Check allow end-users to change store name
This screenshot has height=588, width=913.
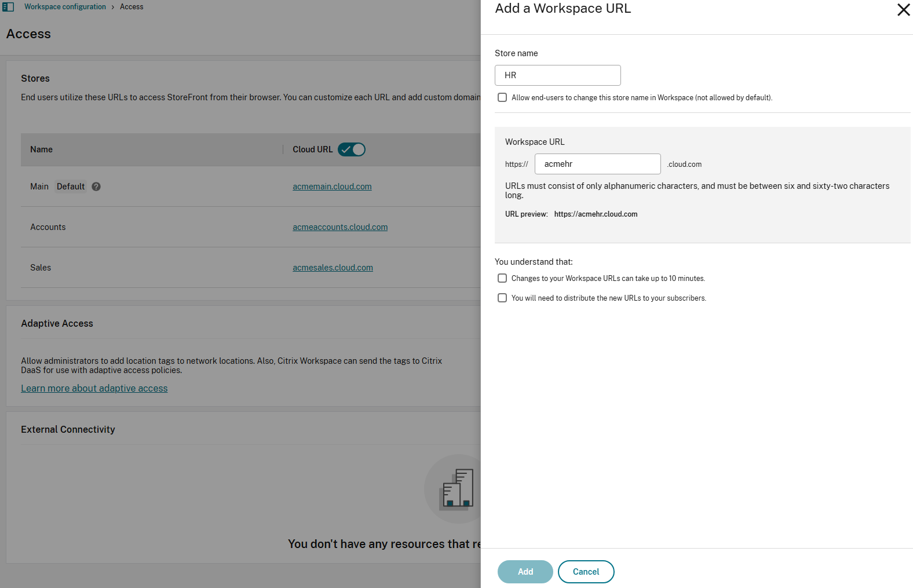502,97
